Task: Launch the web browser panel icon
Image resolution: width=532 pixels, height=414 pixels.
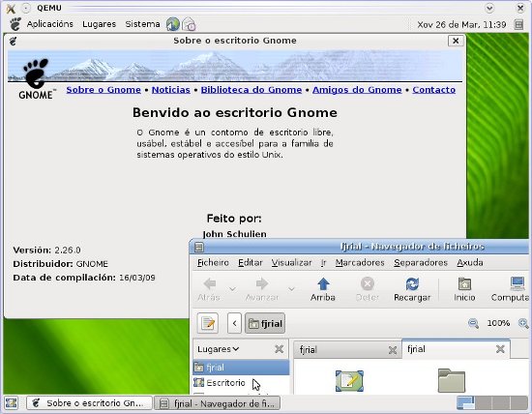Action: 173,24
